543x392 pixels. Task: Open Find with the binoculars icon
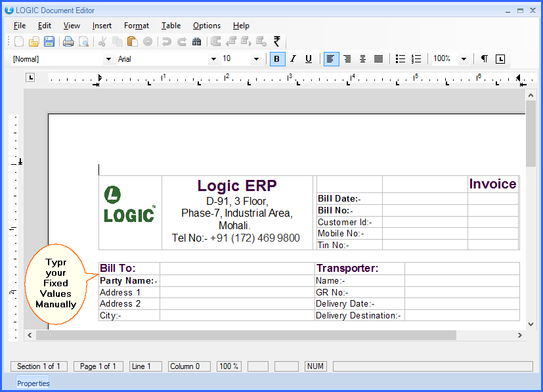point(197,41)
